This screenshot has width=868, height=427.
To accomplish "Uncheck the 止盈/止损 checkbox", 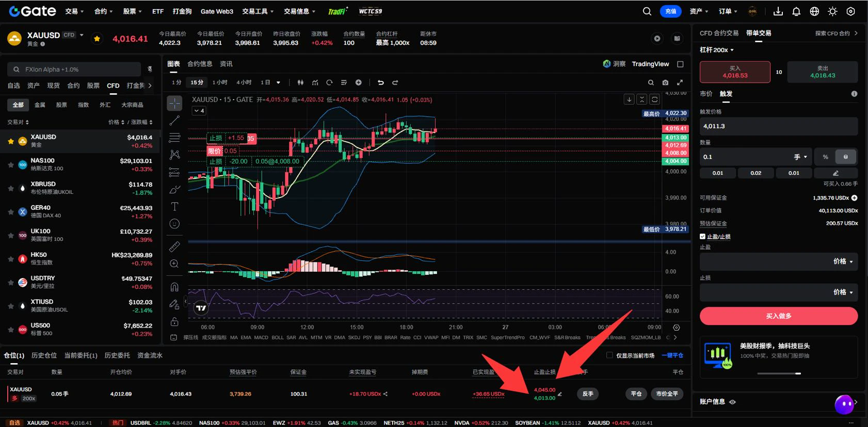I will (x=702, y=237).
